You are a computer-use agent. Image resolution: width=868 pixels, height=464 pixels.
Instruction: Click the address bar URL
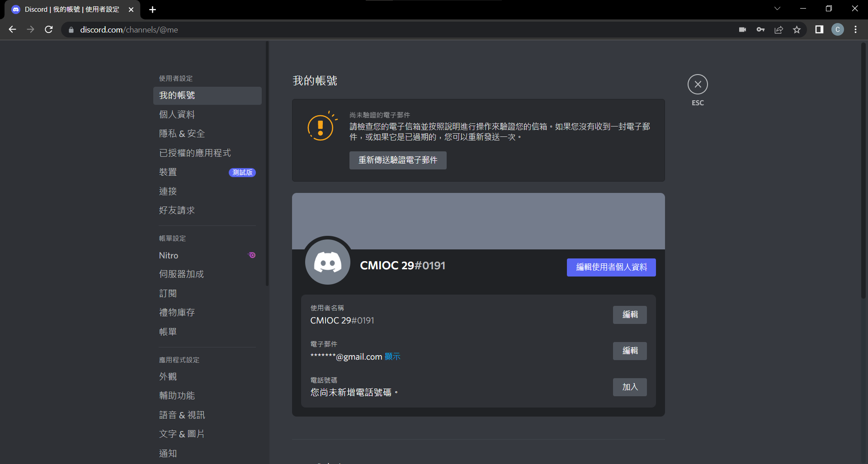coord(129,30)
